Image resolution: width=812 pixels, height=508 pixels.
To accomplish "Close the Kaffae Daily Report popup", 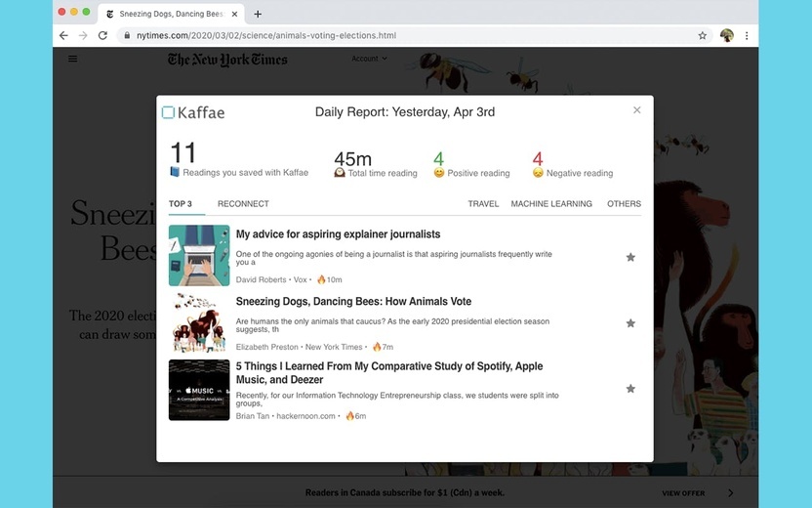I will 637,109.
